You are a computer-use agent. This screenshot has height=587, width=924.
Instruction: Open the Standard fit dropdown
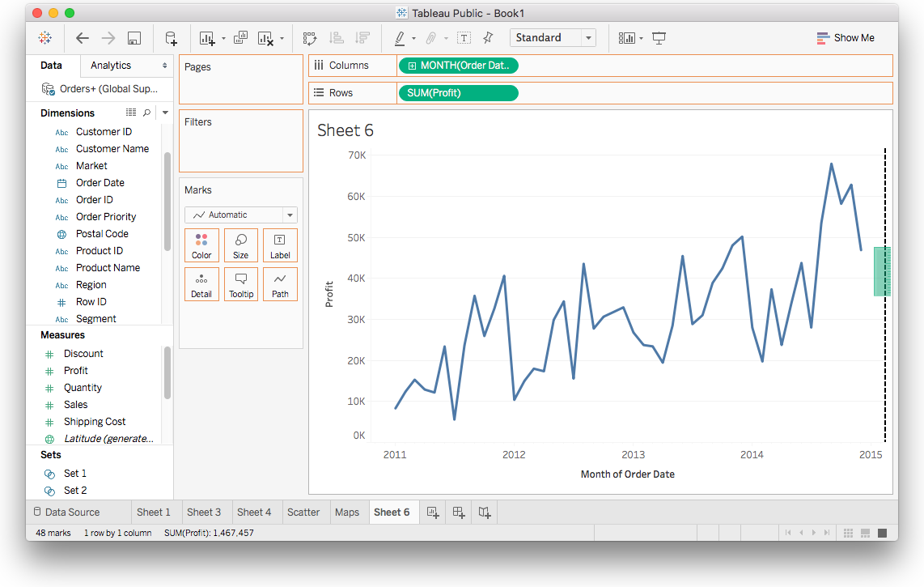(553, 38)
